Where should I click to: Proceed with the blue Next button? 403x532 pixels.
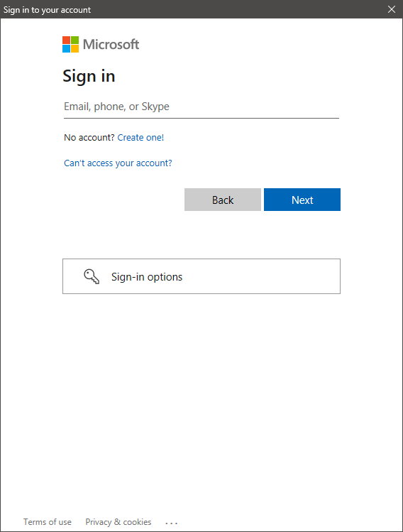(302, 200)
